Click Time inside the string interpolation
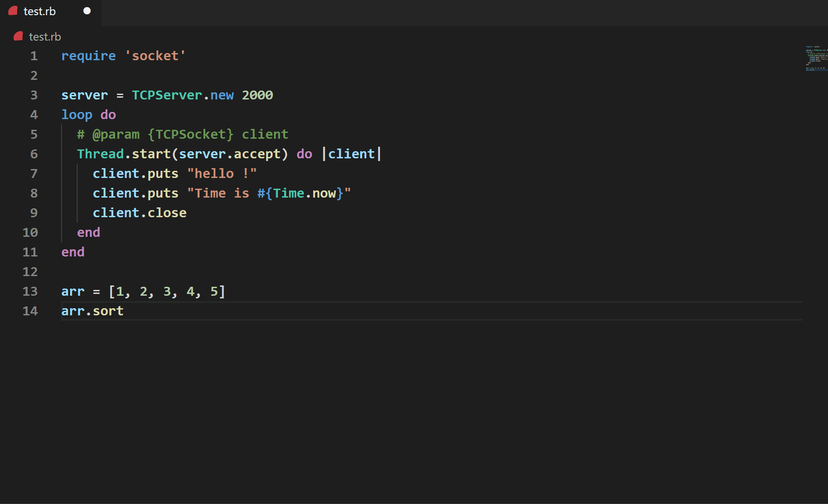 coord(289,194)
